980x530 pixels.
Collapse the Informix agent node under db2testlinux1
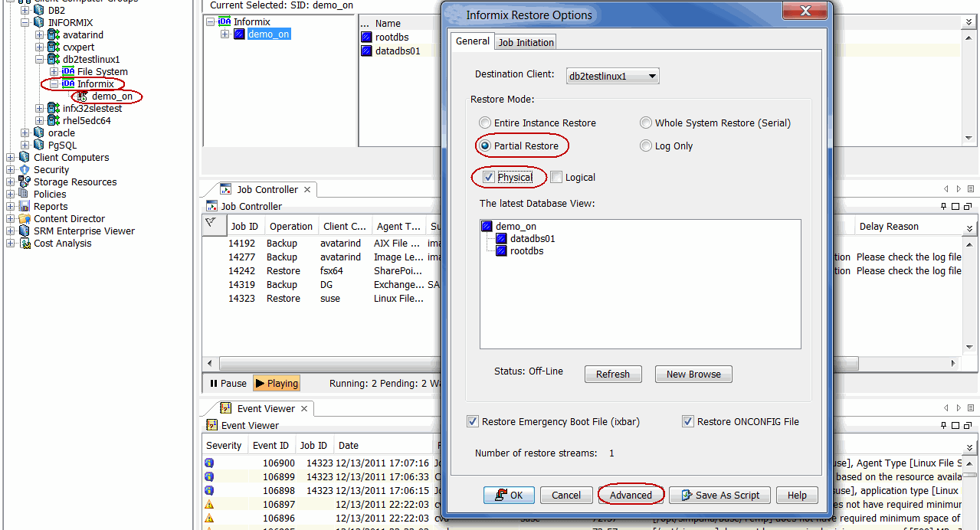click(54, 84)
